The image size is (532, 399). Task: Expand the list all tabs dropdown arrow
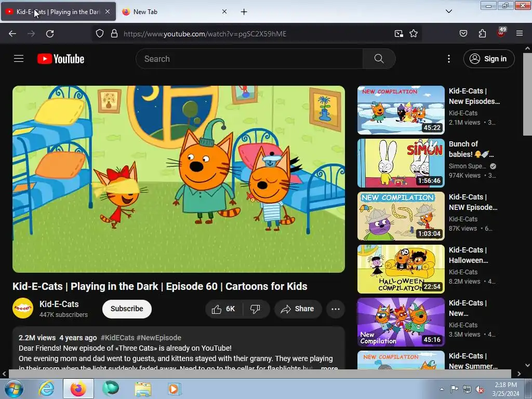click(x=448, y=11)
